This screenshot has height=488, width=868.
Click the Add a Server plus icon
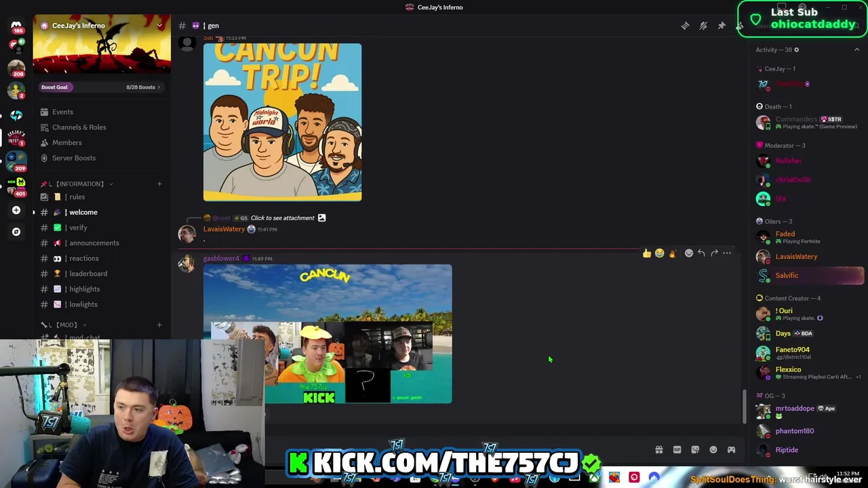[x=16, y=210]
